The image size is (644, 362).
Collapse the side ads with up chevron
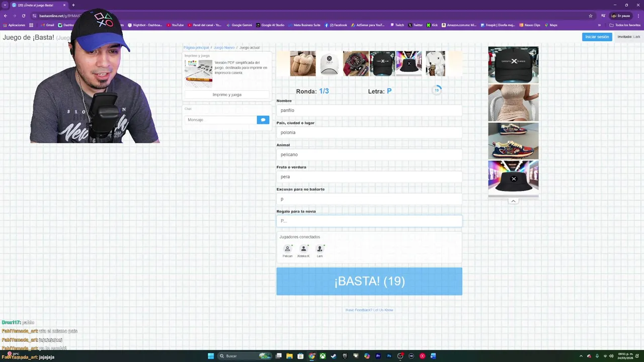pyautogui.click(x=513, y=201)
